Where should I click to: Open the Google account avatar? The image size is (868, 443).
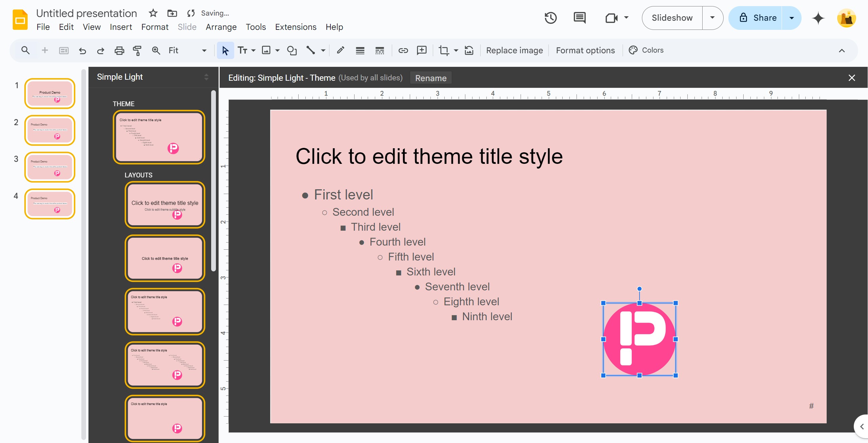(846, 18)
